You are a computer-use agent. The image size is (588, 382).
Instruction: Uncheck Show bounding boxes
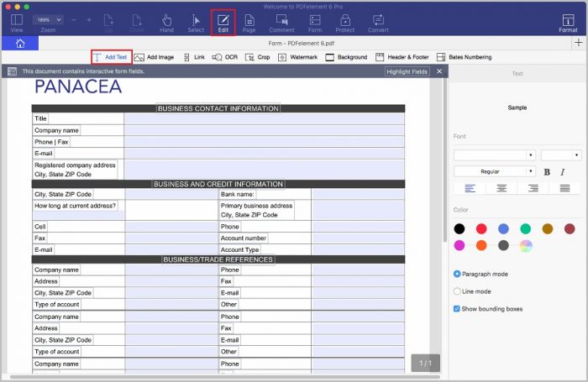(456, 309)
